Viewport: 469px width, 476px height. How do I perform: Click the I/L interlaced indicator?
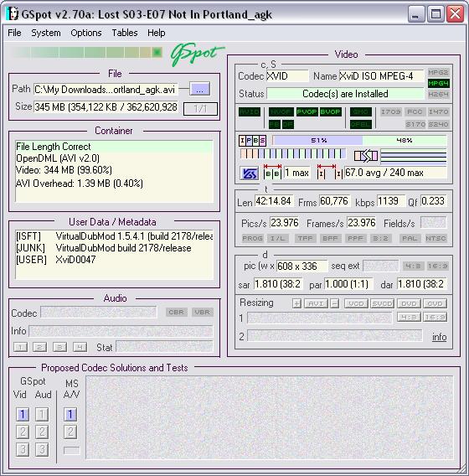278,238
